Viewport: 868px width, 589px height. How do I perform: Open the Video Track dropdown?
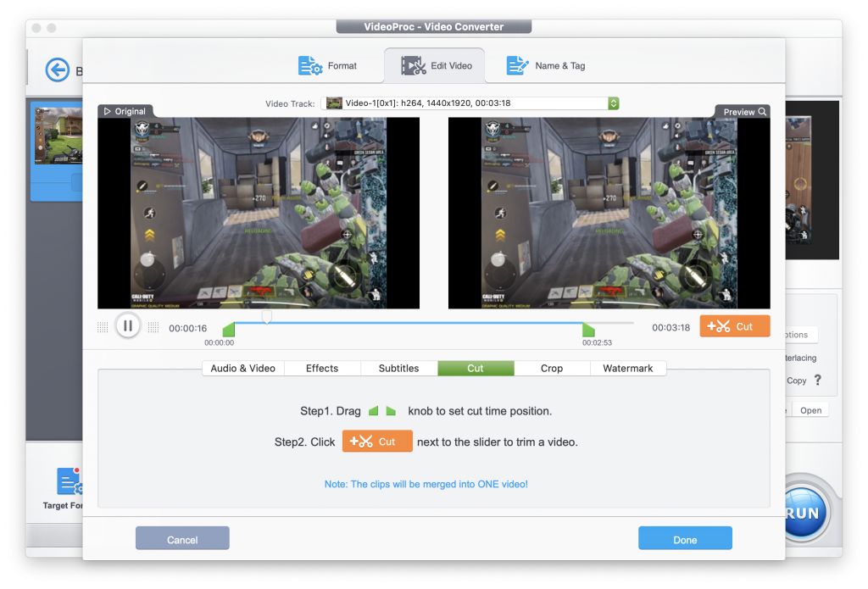(x=470, y=103)
